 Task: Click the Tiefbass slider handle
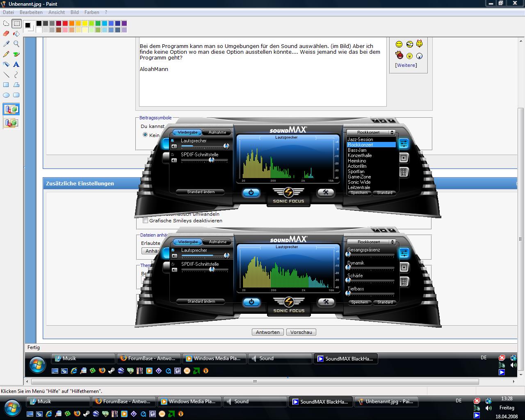click(x=348, y=293)
